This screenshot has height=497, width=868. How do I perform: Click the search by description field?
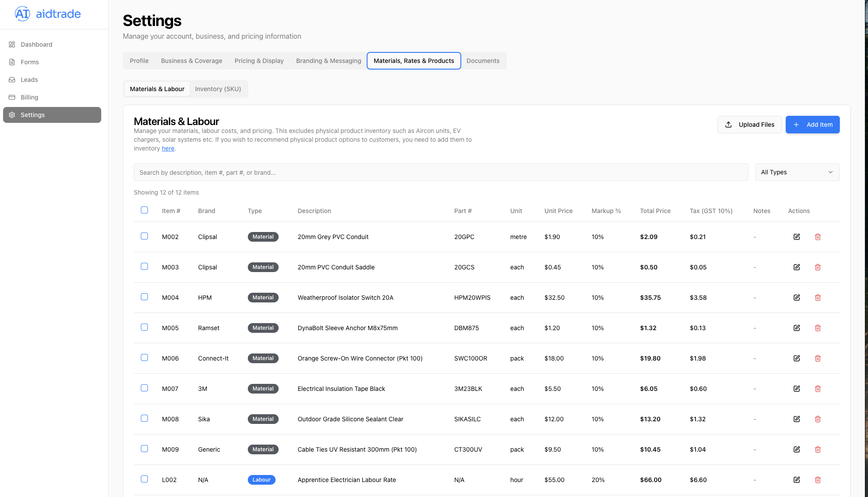click(441, 173)
